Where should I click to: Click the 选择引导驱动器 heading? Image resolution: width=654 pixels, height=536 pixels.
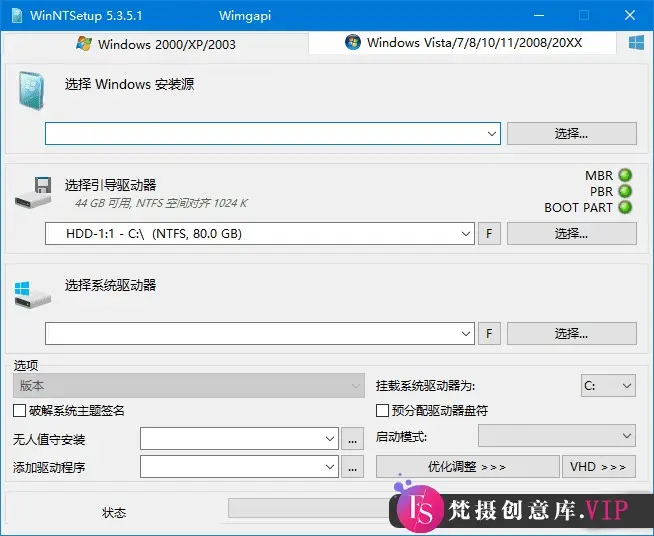click(x=111, y=185)
